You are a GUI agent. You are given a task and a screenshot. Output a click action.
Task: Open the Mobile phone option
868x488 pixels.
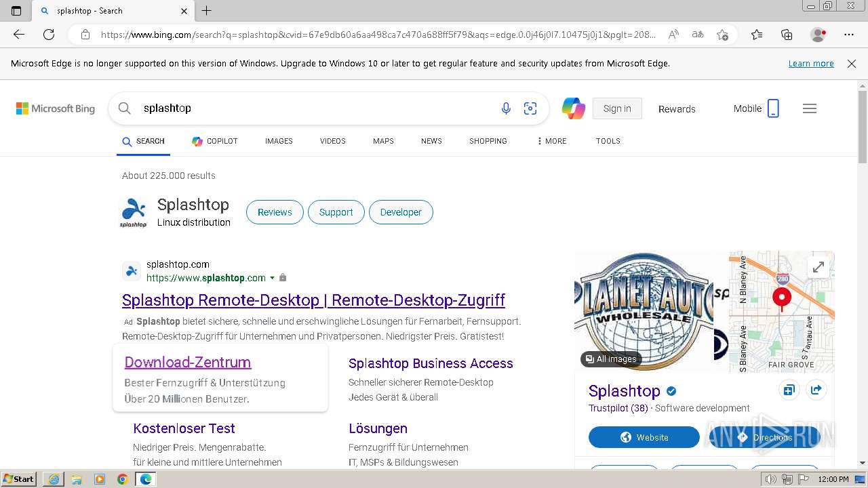pos(756,108)
